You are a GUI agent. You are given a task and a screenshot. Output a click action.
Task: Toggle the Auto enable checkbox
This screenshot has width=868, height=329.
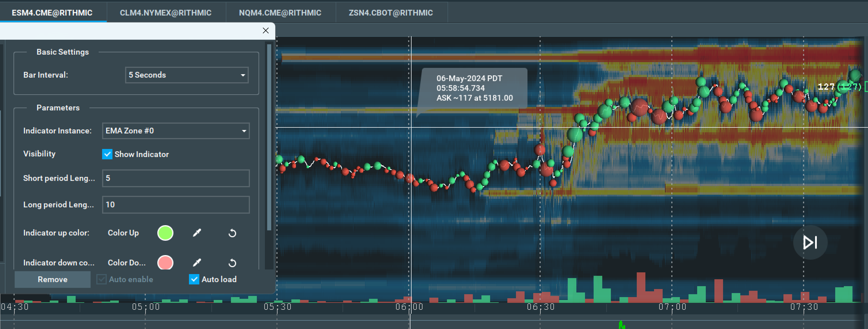click(x=102, y=279)
